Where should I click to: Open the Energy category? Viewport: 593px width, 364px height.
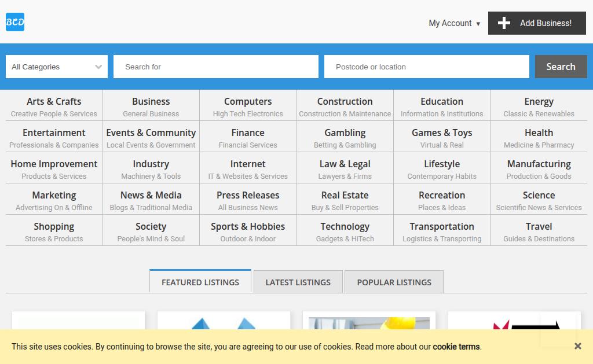click(539, 101)
